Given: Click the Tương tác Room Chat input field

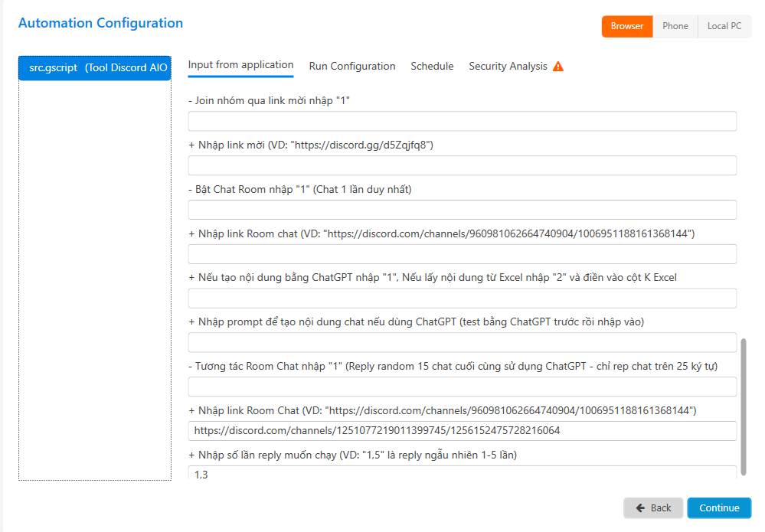Looking at the screenshot, I should [462, 387].
